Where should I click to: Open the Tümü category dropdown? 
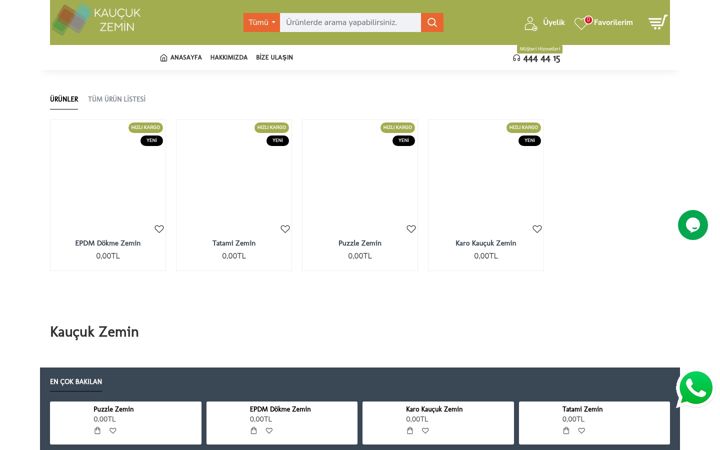262,22
